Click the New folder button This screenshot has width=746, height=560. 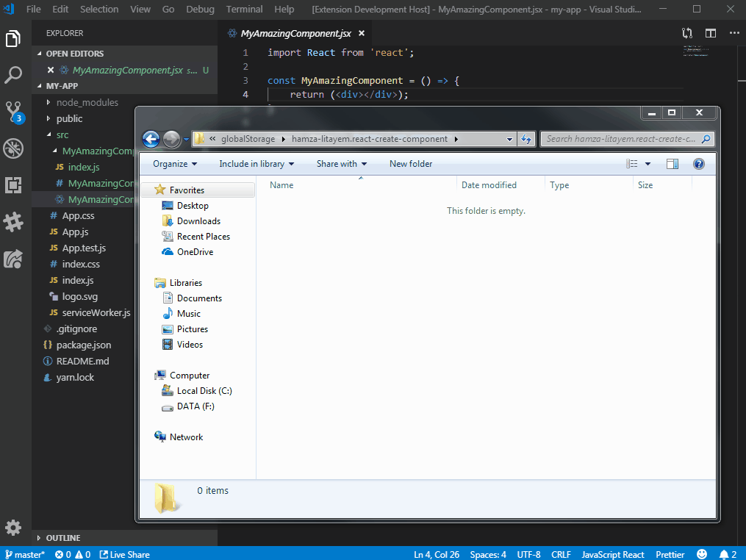411,164
